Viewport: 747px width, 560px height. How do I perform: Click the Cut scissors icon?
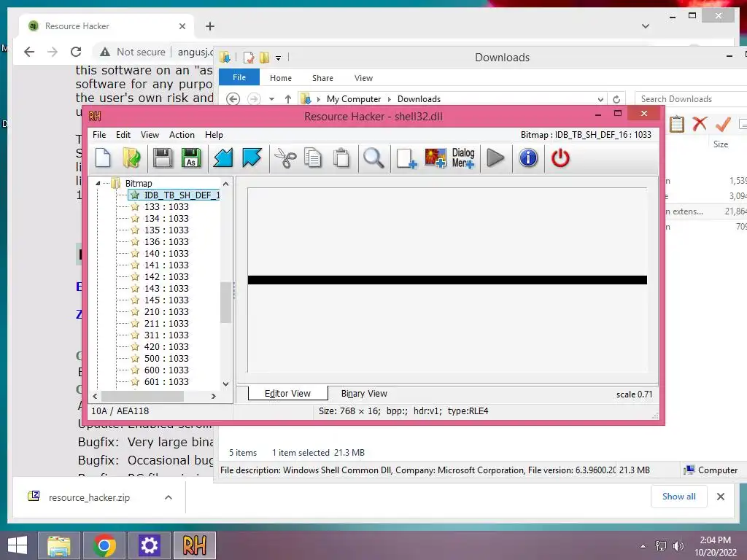(x=285, y=157)
